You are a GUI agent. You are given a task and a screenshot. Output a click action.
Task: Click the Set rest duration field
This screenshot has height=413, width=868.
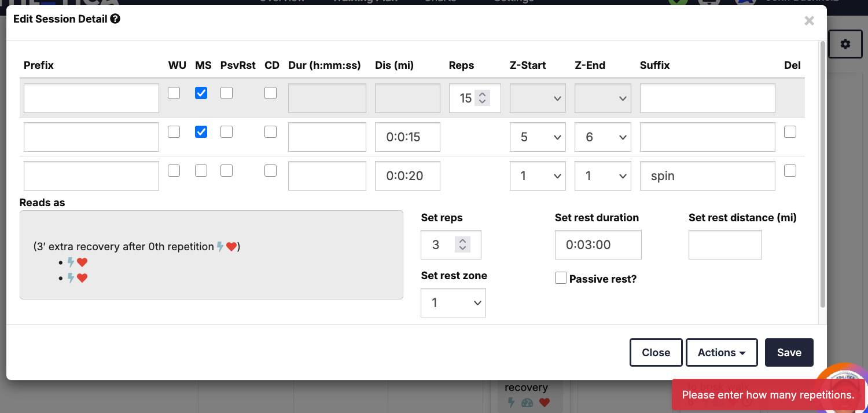click(598, 245)
